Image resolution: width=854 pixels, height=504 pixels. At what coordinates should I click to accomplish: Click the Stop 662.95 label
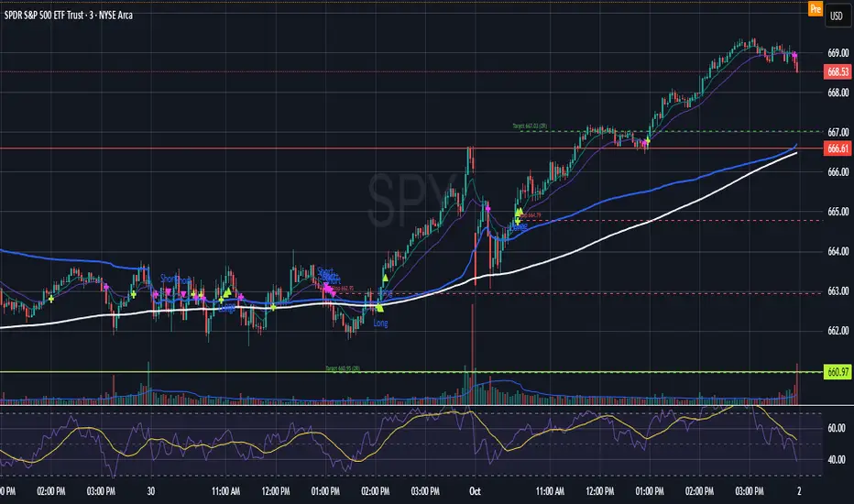(x=343, y=289)
